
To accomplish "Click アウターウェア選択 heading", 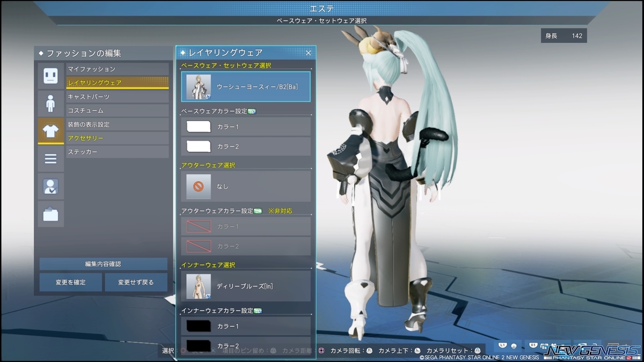I will click(208, 165).
